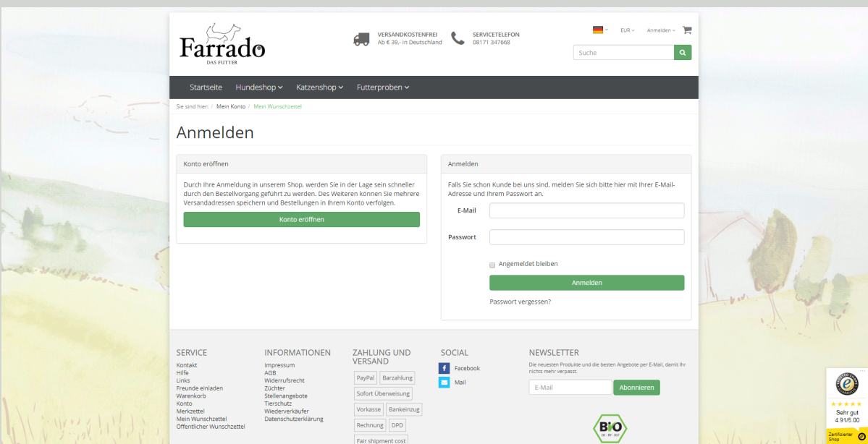Open the Trusted Shops rating badge
The width and height of the screenshot is (868, 444).
(846, 406)
